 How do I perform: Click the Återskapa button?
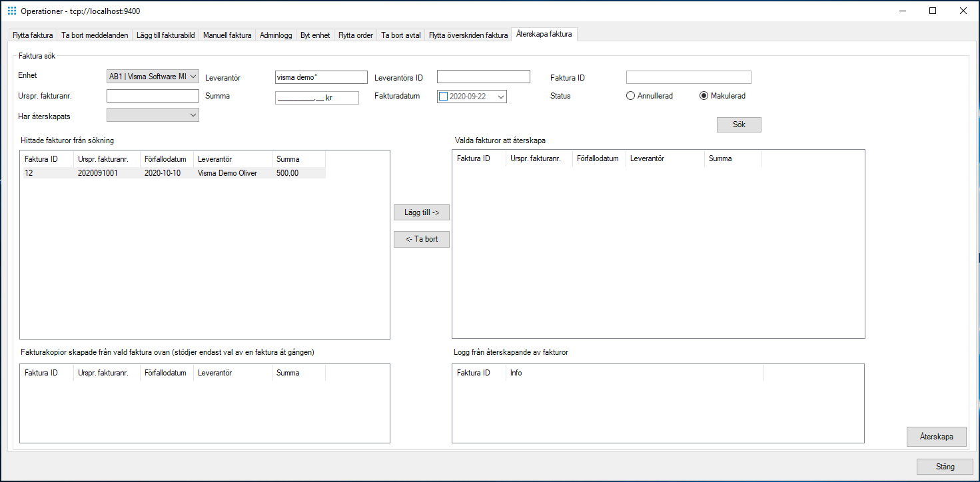(935, 436)
